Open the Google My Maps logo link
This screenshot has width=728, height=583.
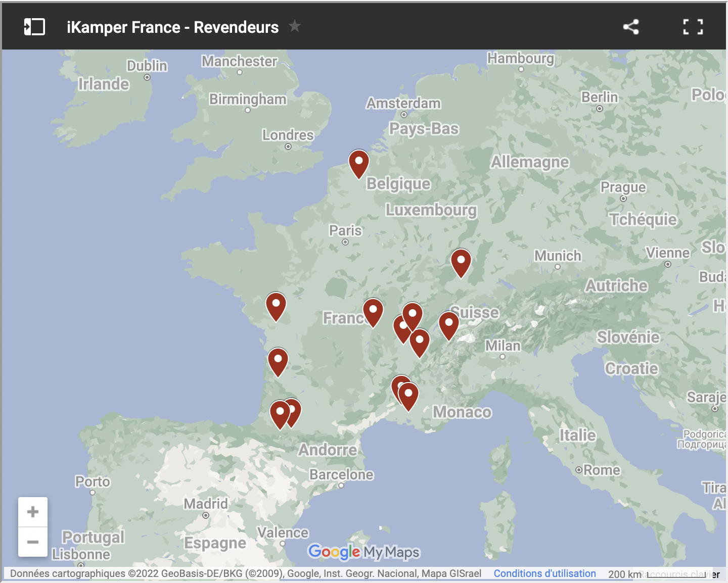(363, 552)
